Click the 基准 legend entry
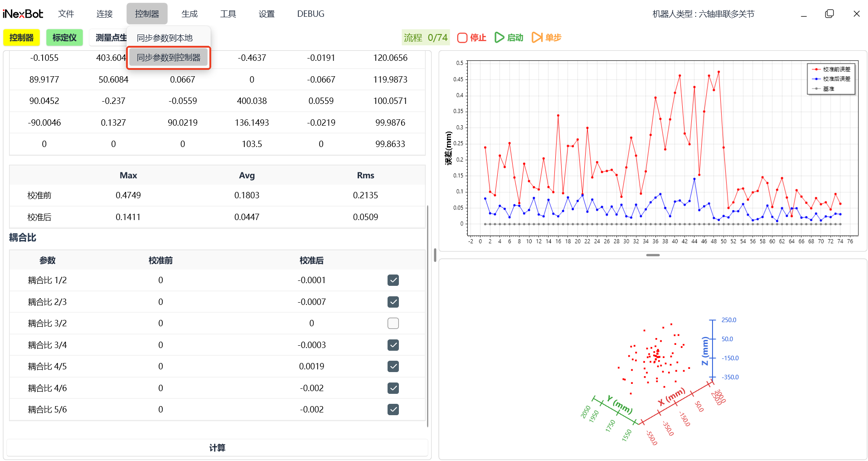The width and height of the screenshot is (868, 461). tap(824, 89)
